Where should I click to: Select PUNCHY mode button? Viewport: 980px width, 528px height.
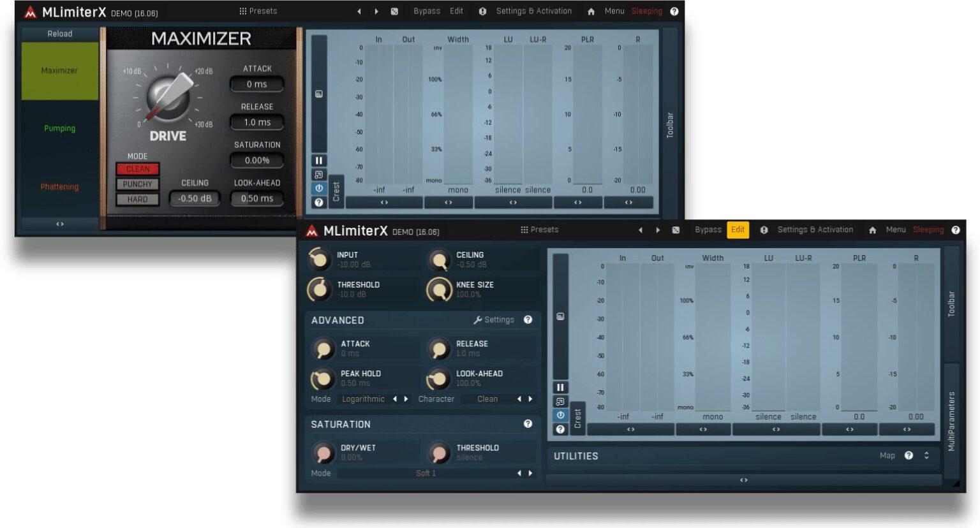pyautogui.click(x=138, y=184)
